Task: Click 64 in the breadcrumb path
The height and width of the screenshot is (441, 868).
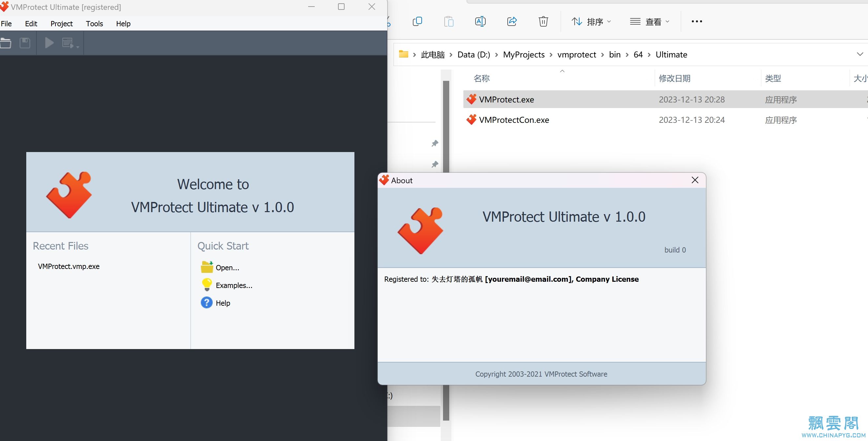Action: point(638,55)
